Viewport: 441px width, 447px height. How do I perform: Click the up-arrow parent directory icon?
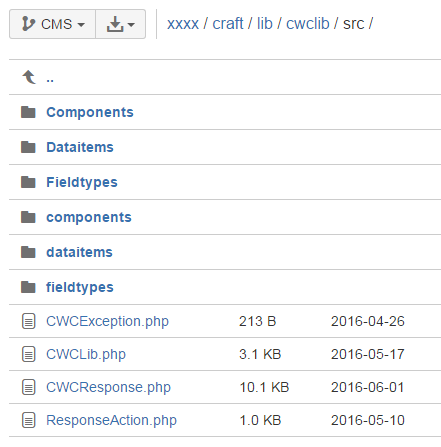click(29, 77)
